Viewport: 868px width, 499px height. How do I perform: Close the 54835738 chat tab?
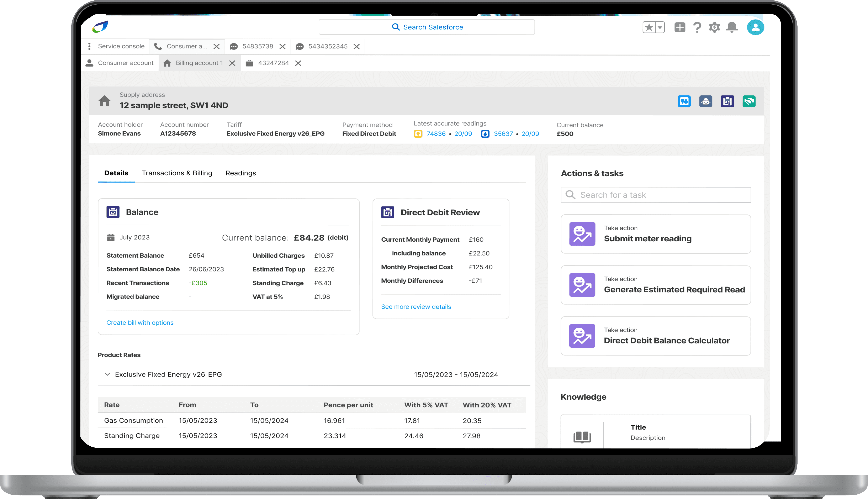point(282,47)
